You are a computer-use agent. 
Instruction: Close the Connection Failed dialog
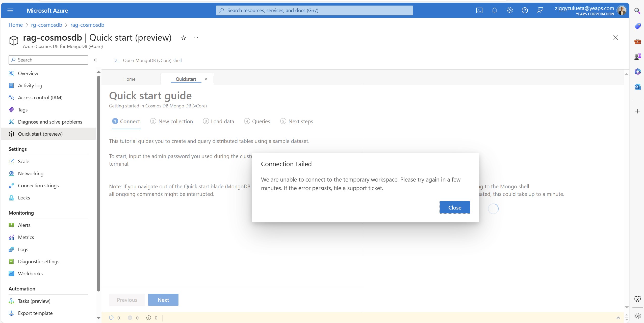[454, 208]
